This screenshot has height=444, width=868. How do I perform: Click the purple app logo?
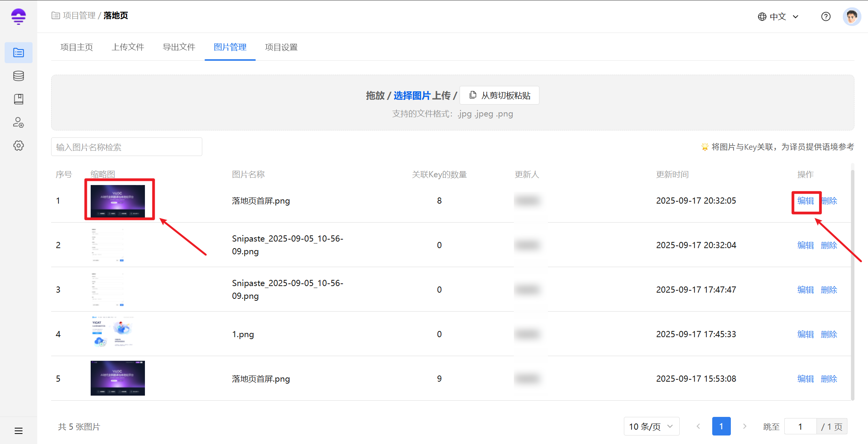(x=18, y=16)
